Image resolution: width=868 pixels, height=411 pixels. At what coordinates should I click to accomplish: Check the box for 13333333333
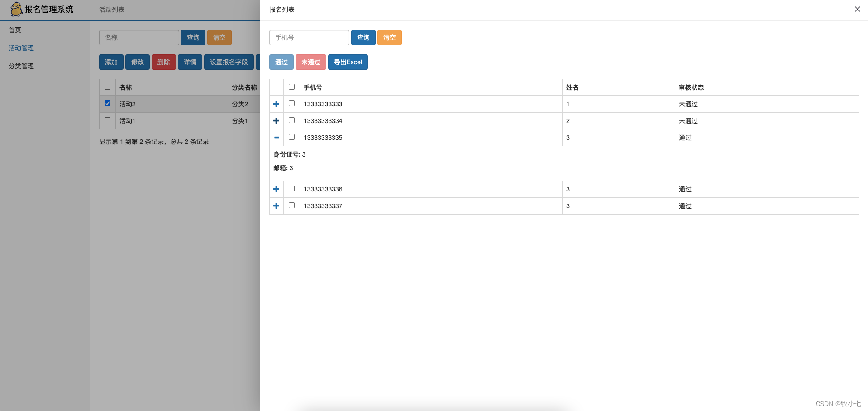[x=291, y=104]
